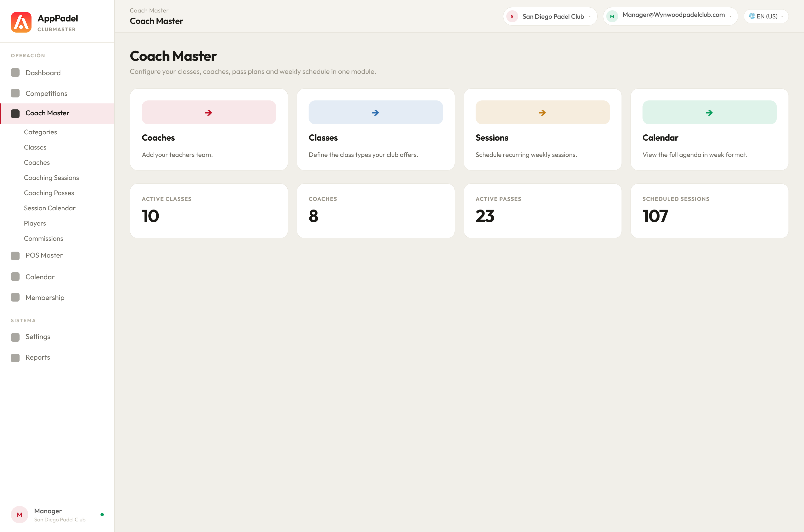Image resolution: width=804 pixels, height=532 pixels.
Task: Click 'Define the class types your club offers.'
Action: pyautogui.click(x=363, y=155)
